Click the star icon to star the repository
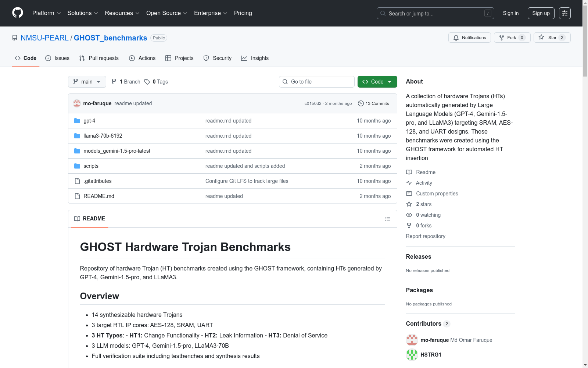Viewport: 588px width, 368px height. click(x=541, y=37)
